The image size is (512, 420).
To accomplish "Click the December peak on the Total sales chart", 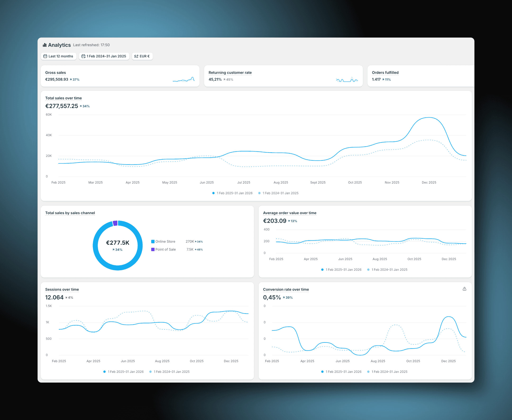I will [x=429, y=117].
